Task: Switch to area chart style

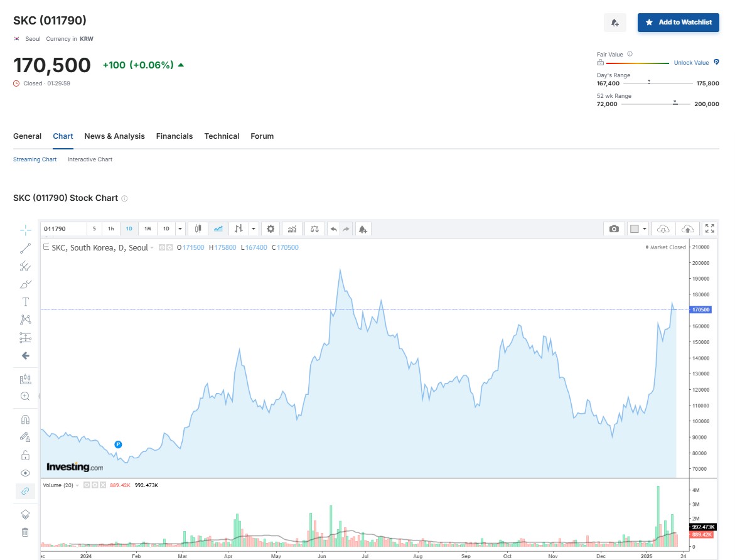Action: pos(218,229)
